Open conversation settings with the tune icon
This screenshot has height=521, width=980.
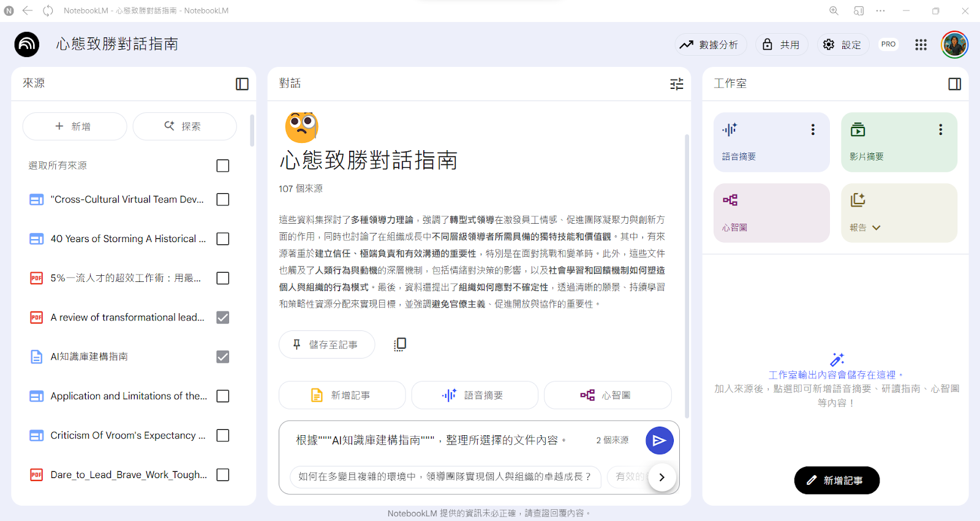point(677,84)
